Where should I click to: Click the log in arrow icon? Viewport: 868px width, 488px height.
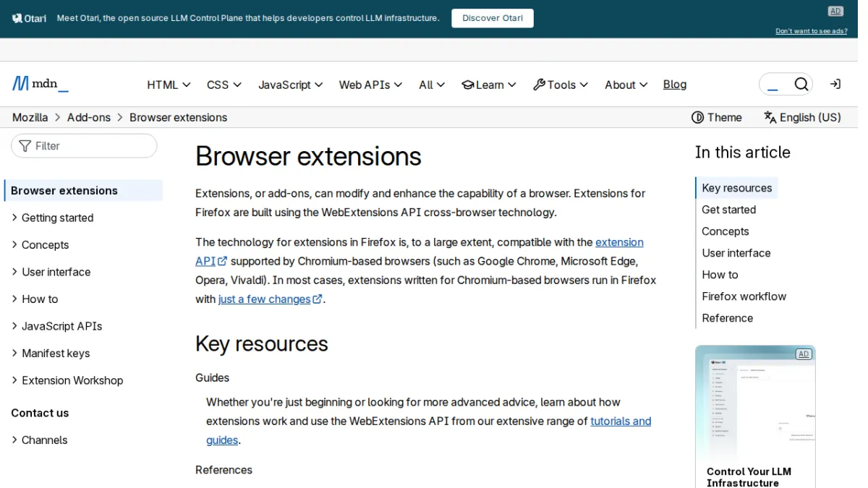pos(835,85)
